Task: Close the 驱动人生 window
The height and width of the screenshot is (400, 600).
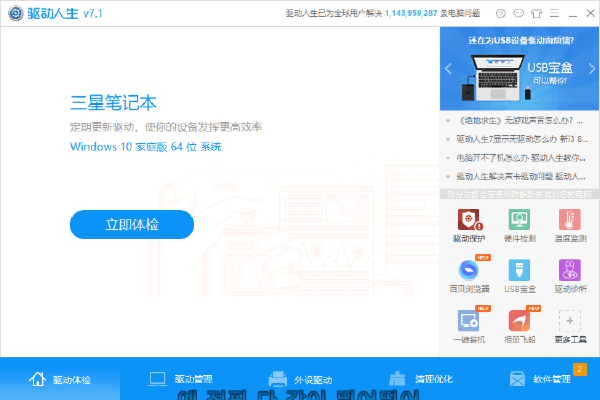Action: [x=590, y=13]
